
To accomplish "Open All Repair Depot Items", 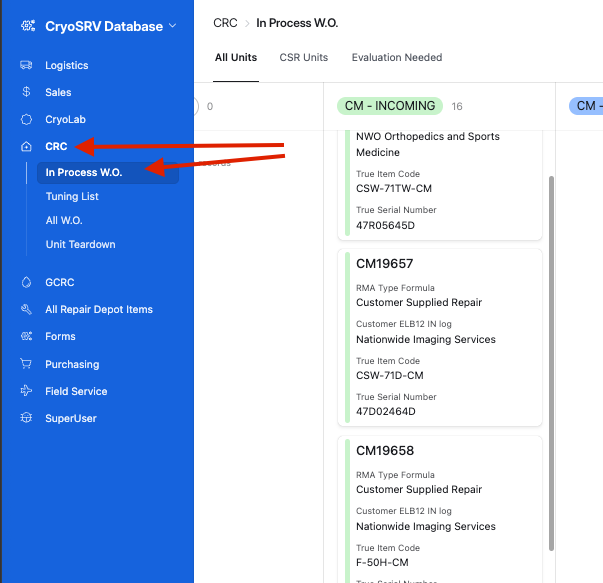I will (99, 310).
